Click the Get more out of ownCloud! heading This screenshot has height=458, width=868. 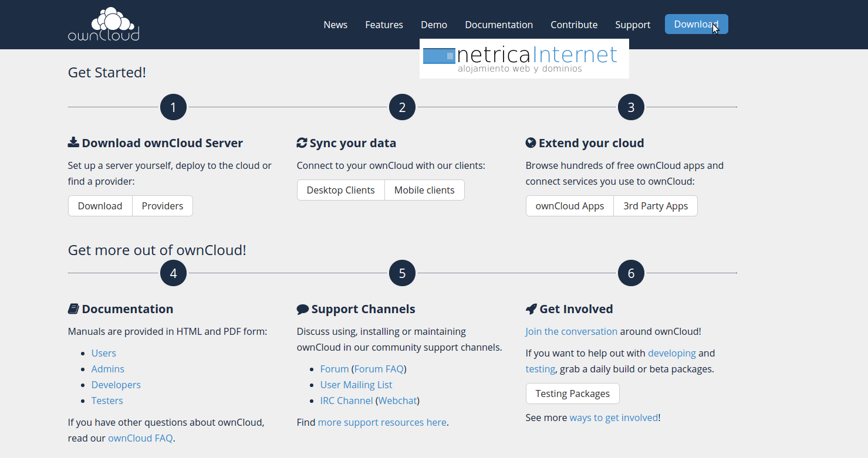pyautogui.click(x=157, y=250)
